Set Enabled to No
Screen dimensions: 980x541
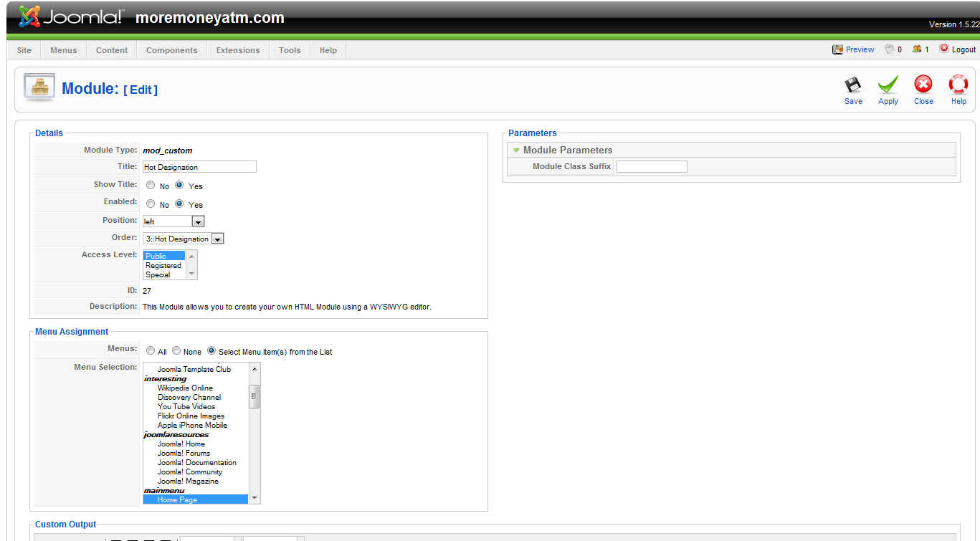151,204
